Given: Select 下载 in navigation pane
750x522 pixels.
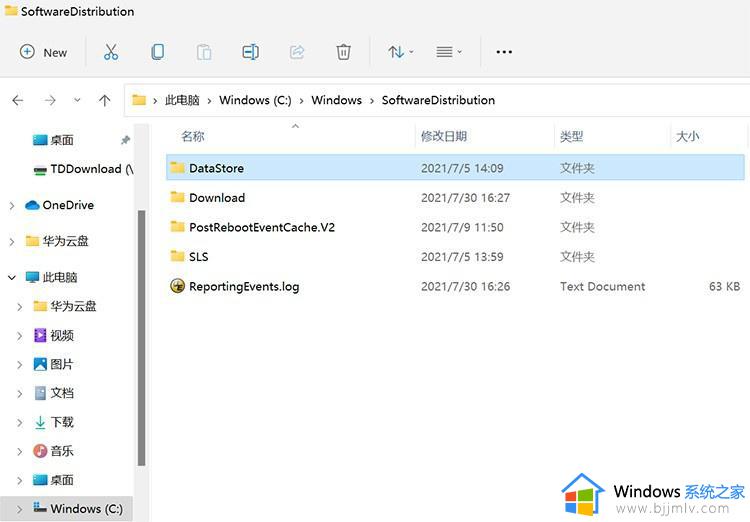Looking at the screenshot, I should point(54,422).
